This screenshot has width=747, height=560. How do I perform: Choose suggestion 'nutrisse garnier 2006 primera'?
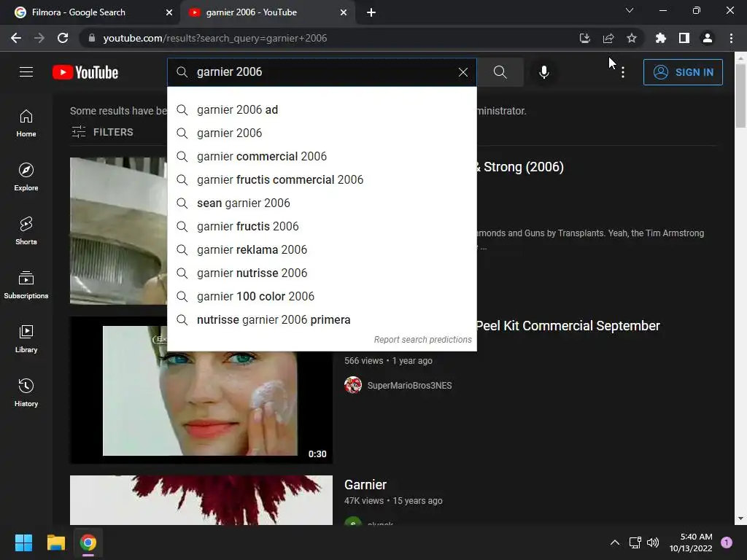[322, 319]
